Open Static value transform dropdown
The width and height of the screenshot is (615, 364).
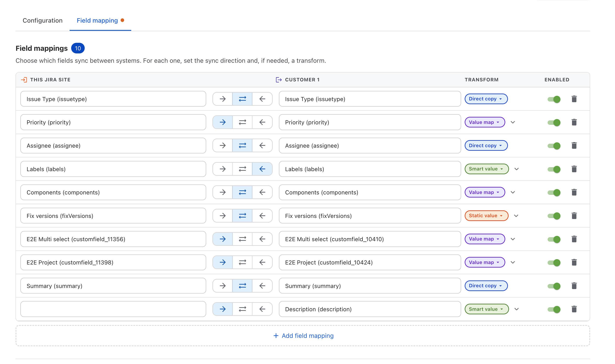coord(486,216)
